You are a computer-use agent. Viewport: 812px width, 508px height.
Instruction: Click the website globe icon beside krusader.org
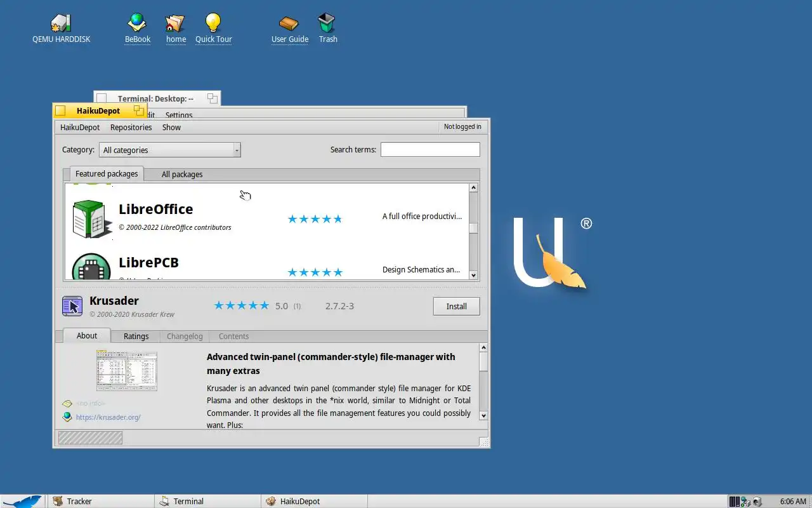coord(67,417)
